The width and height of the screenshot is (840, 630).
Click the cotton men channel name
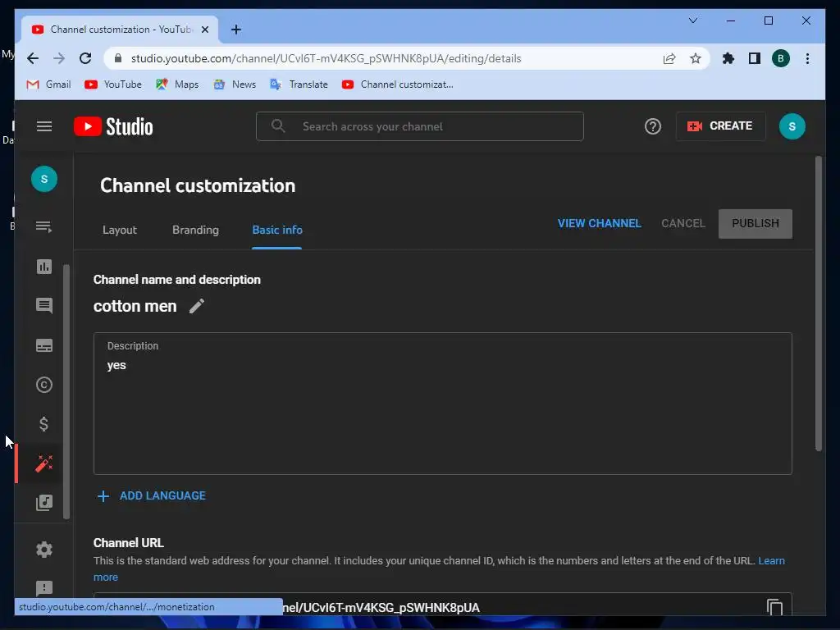(x=135, y=306)
